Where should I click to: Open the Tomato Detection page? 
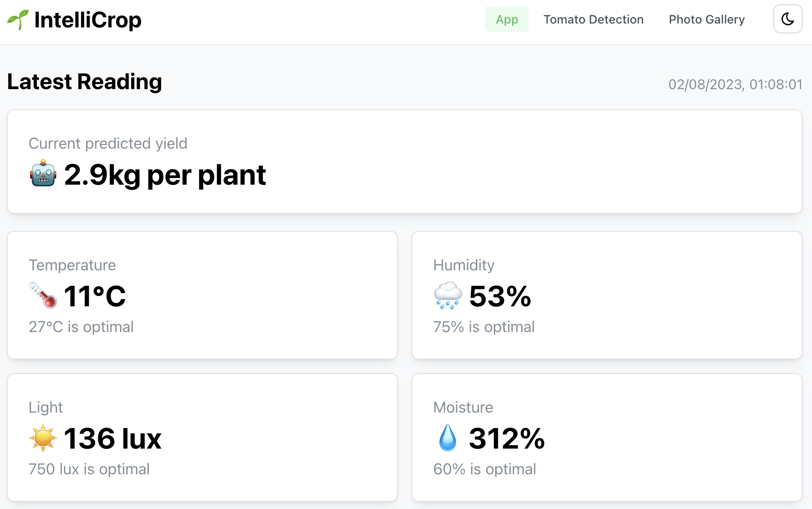(593, 19)
